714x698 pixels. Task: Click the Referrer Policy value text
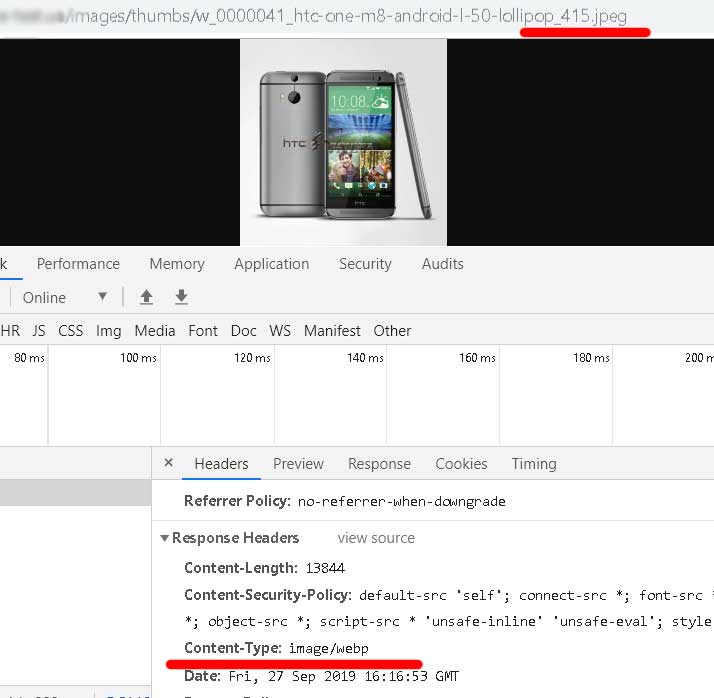[402, 501]
